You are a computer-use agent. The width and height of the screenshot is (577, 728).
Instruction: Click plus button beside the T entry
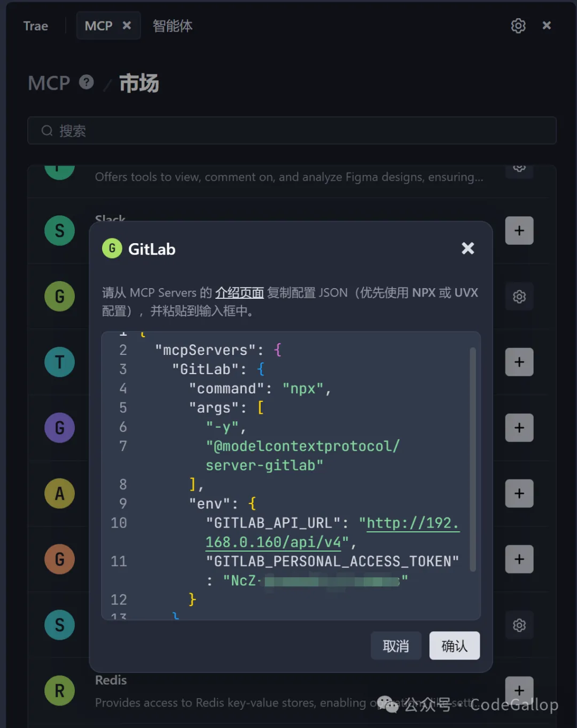tap(519, 362)
